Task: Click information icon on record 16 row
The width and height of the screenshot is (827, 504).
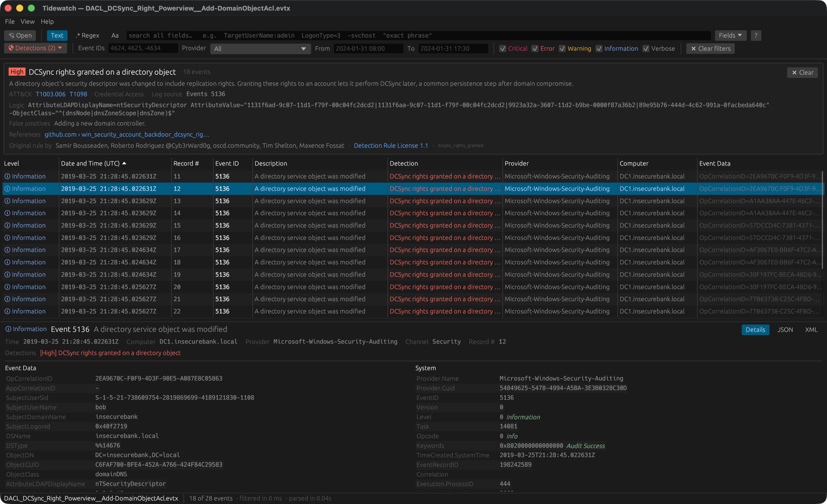Action: point(7,238)
